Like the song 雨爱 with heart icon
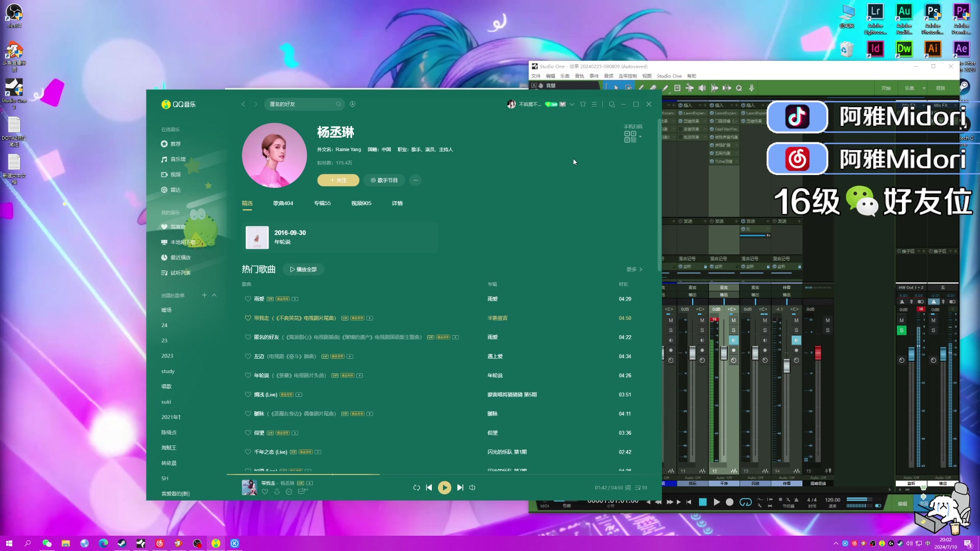980x551 pixels. pos(248,299)
